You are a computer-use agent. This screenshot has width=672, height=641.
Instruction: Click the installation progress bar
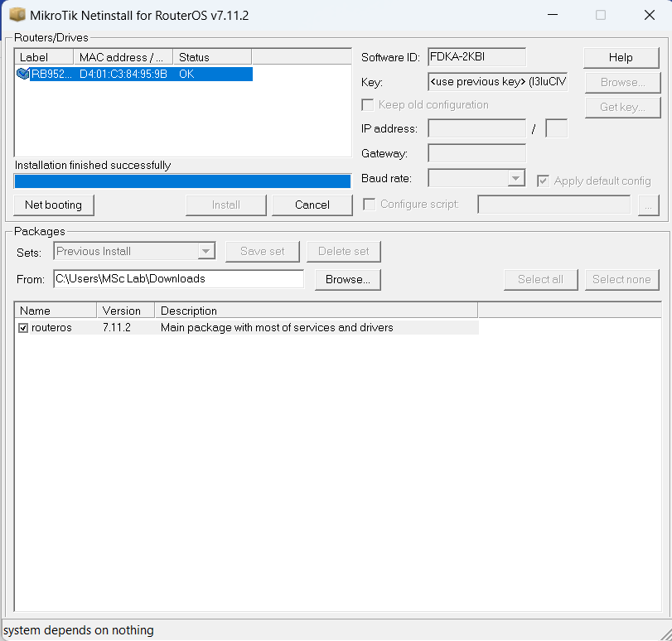tap(182, 181)
